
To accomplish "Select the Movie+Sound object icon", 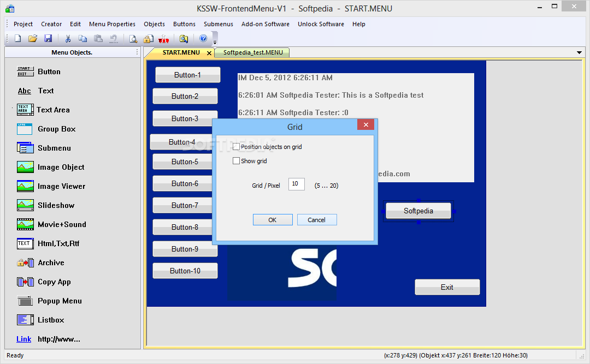I will coord(25,224).
